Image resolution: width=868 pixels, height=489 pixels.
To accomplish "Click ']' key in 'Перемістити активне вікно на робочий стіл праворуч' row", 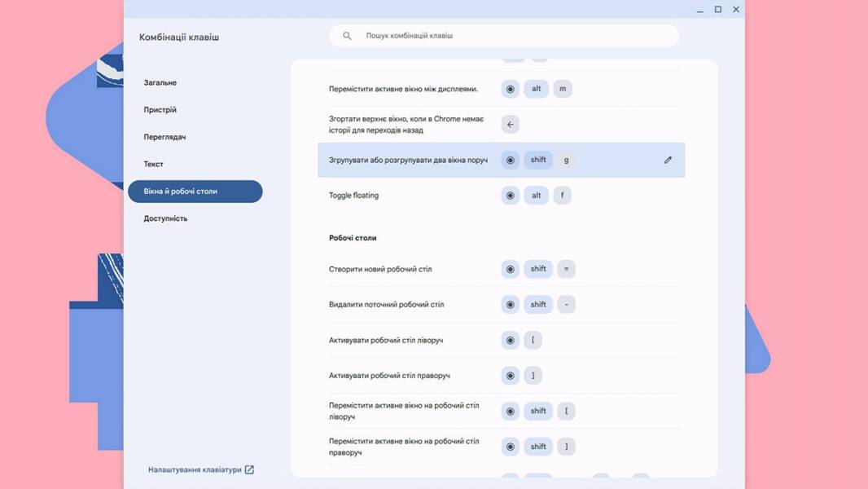I will (x=566, y=447).
